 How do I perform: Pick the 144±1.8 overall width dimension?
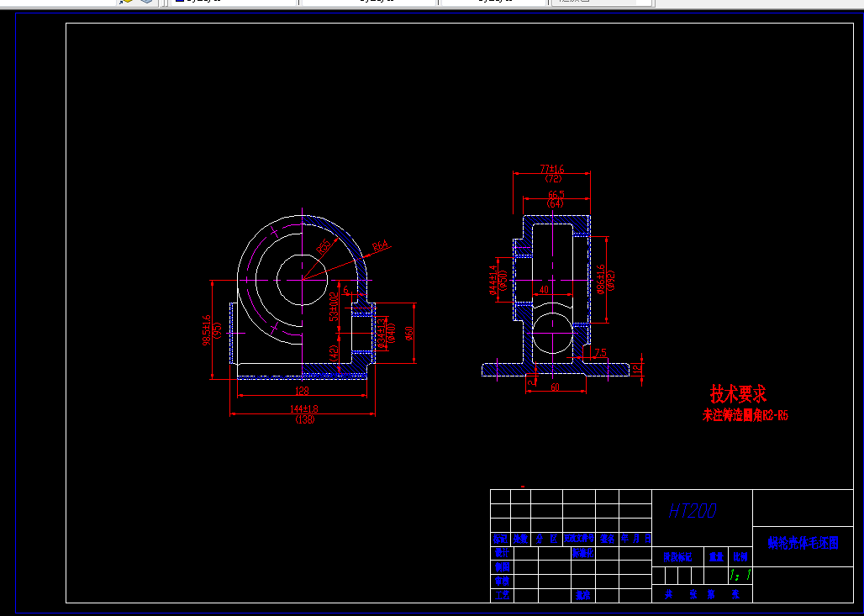tap(304, 408)
